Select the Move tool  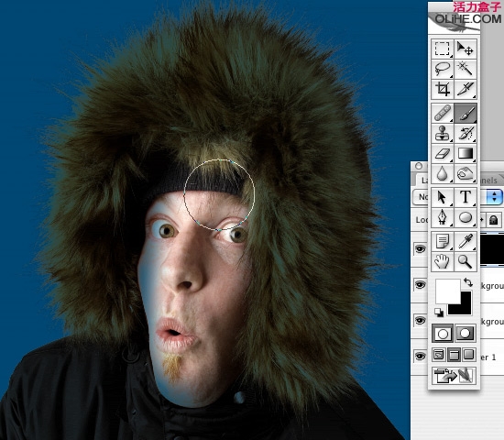(466, 49)
